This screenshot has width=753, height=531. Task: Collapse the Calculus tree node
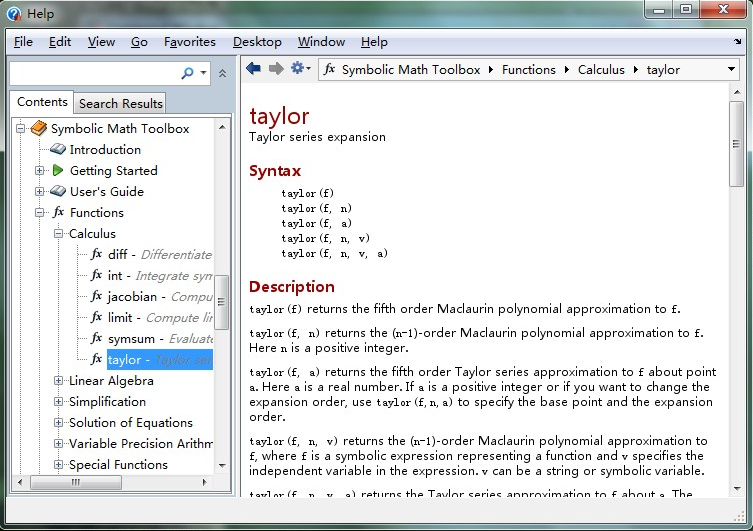click(x=59, y=234)
